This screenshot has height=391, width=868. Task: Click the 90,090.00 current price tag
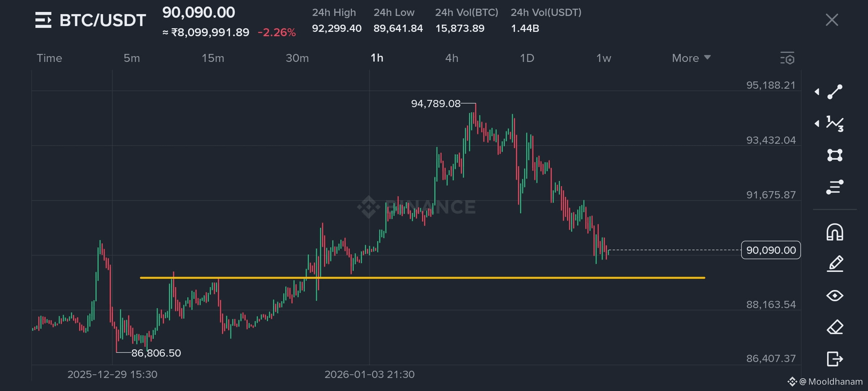[771, 250]
